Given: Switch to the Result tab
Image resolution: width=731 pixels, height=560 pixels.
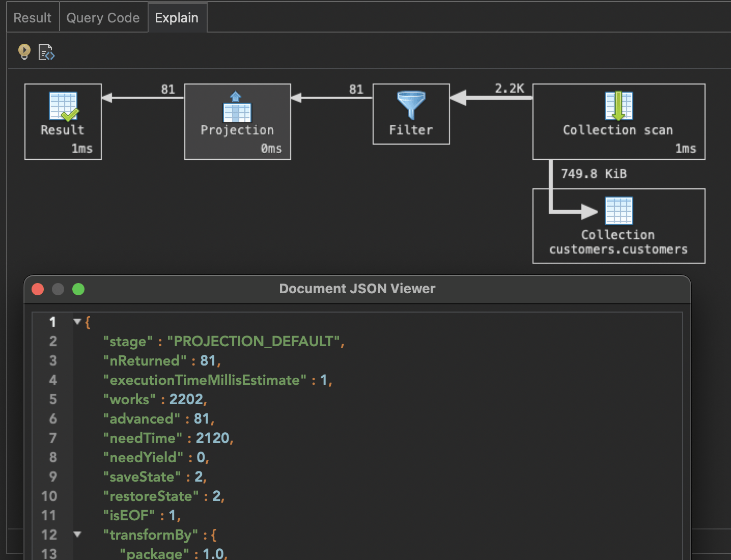Looking at the screenshot, I should [33, 18].
